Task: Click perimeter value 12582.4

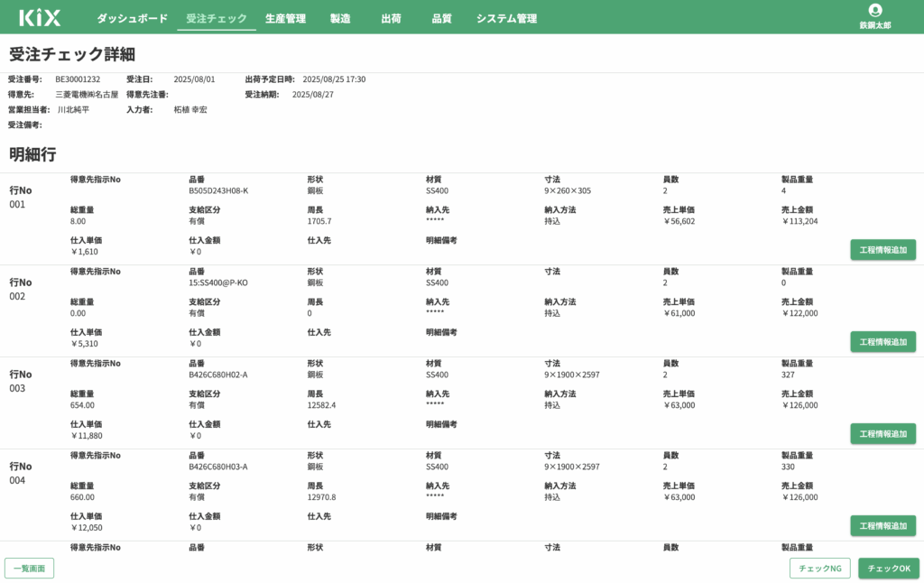Action: (322, 405)
